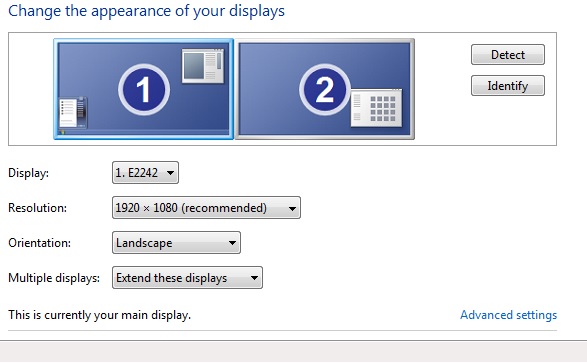This screenshot has height=363, width=587.
Task: Select monitor 2 in the display preview
Action: 325,89
